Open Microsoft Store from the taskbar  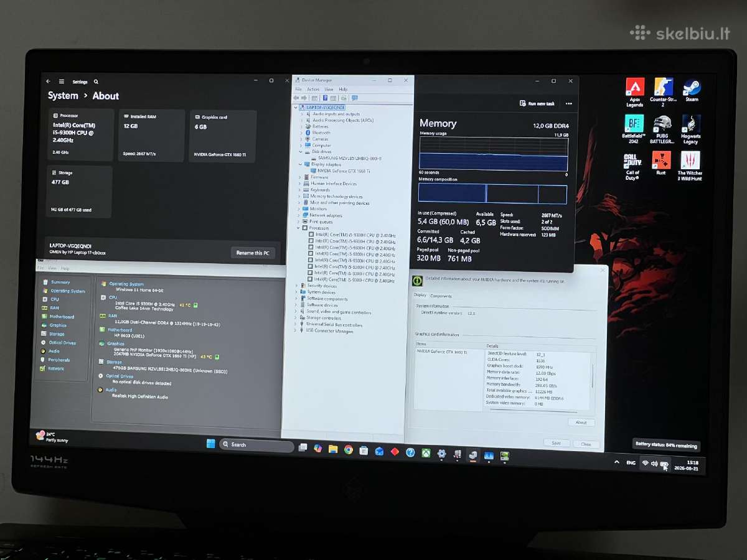point(364,450)
